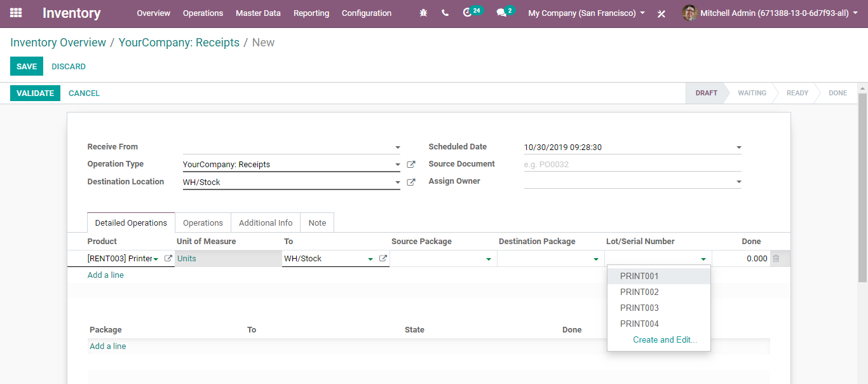Expand the Operation Type dropdown arrow

[398, 165]
